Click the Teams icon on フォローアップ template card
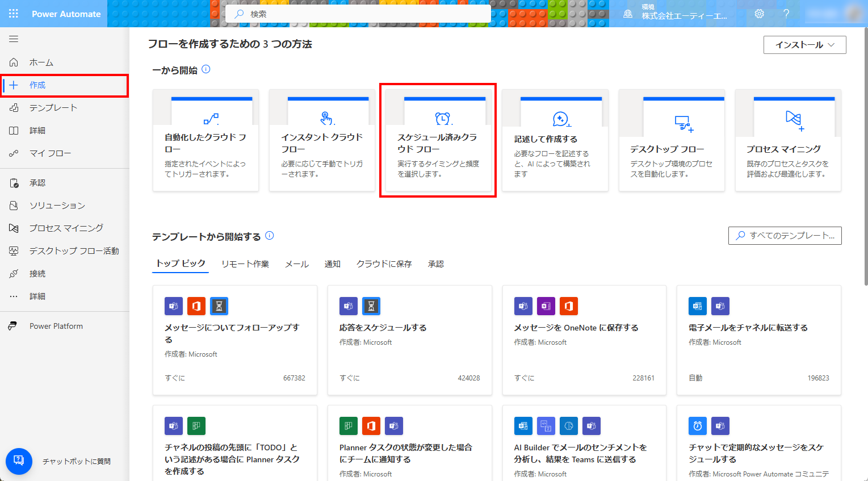This screenshot has width=868, height=481. (x=173, y=306)
